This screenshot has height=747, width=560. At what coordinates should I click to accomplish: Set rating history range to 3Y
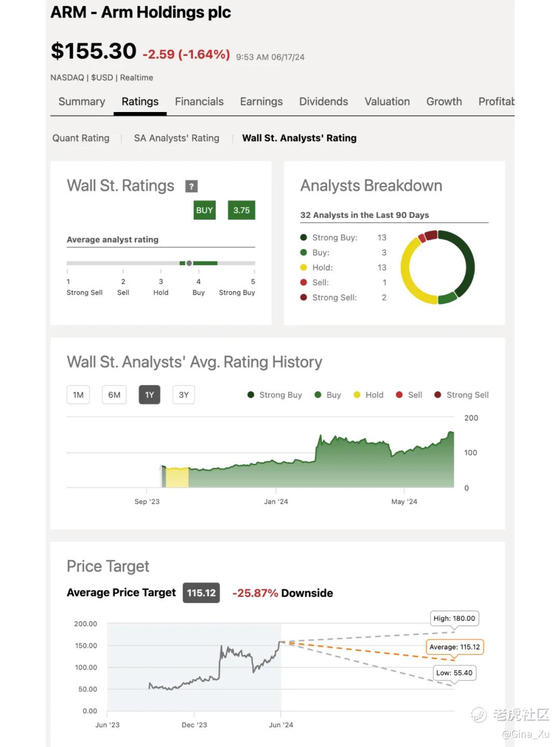pos(184,395)
